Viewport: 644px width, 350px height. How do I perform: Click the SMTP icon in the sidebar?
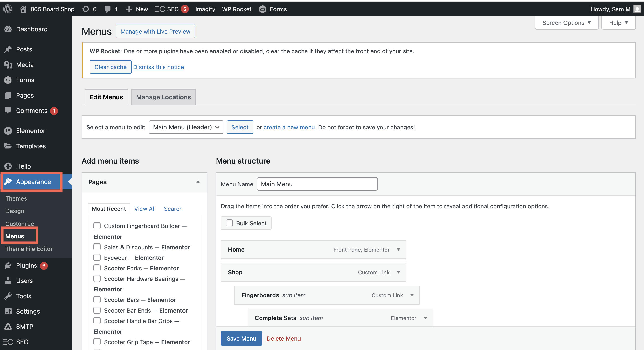coord(8,327)
